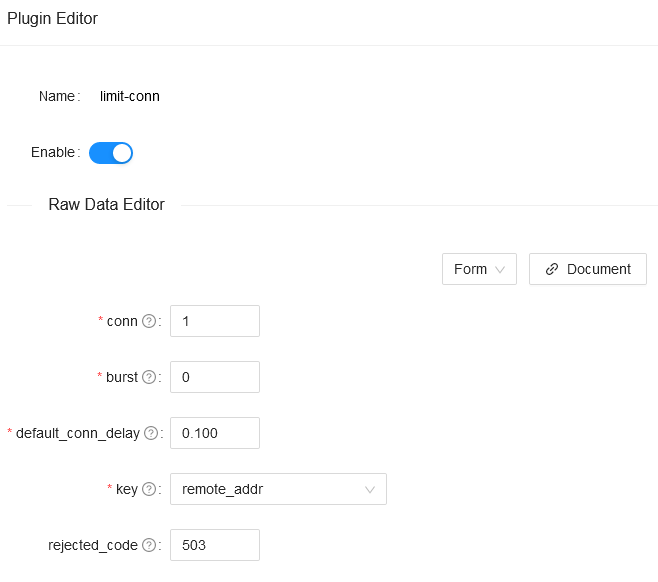
Task: Expand the key dropdown showing remote_addr
Action: [x=278, y=489]
